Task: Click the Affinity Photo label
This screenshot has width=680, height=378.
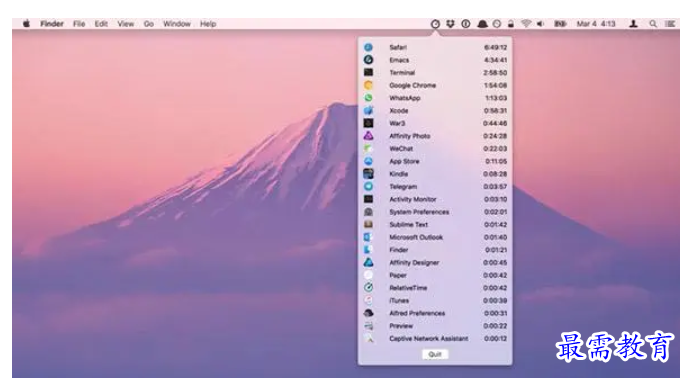Action: coord(410,136)
